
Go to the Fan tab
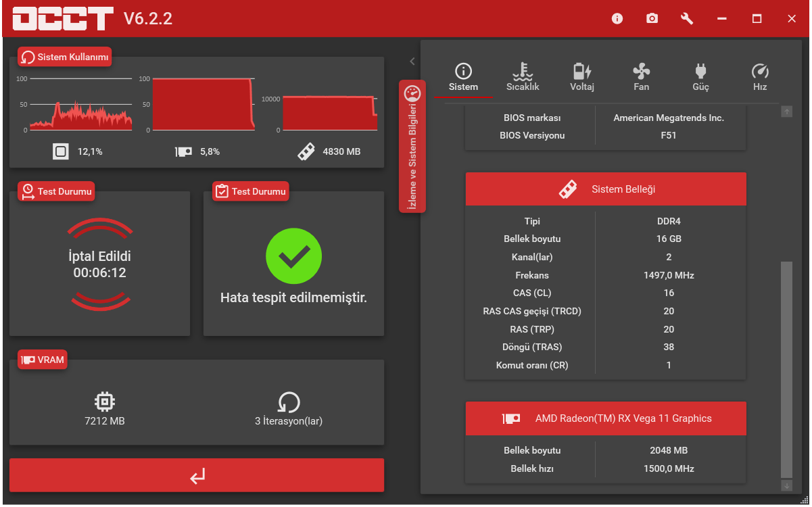click(641, 78)
